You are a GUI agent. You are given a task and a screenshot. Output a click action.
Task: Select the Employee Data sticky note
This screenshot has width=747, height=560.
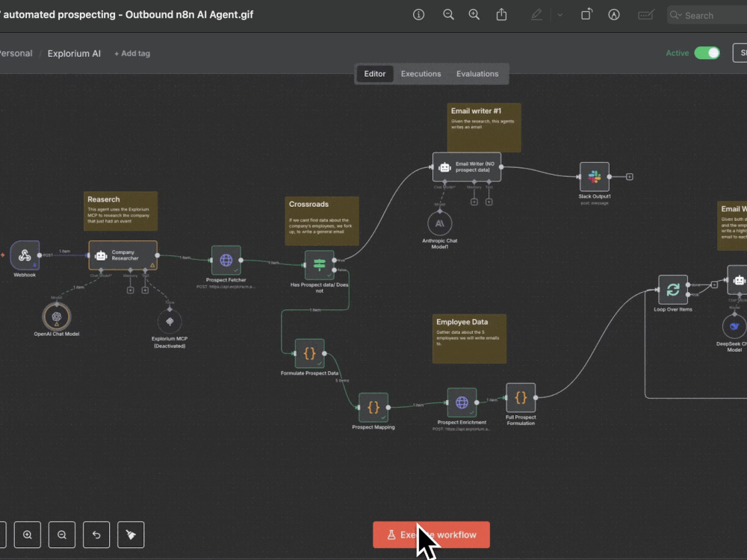tap(469, 338)
